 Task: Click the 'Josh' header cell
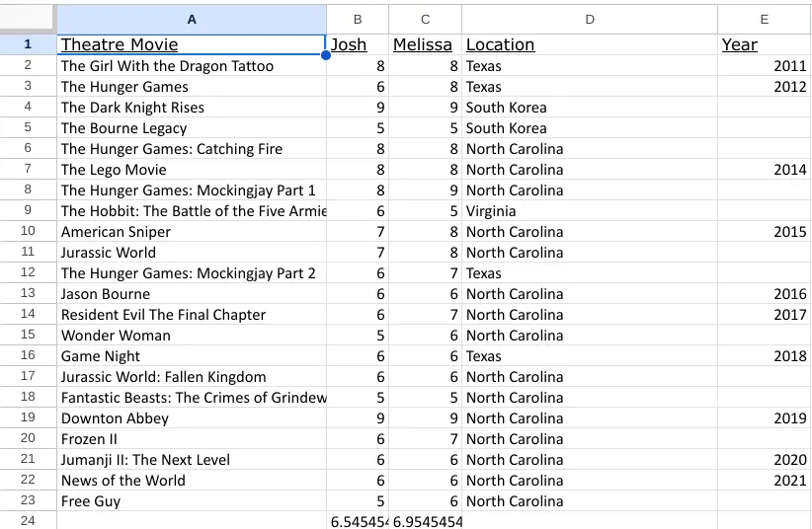coord(358,44)
